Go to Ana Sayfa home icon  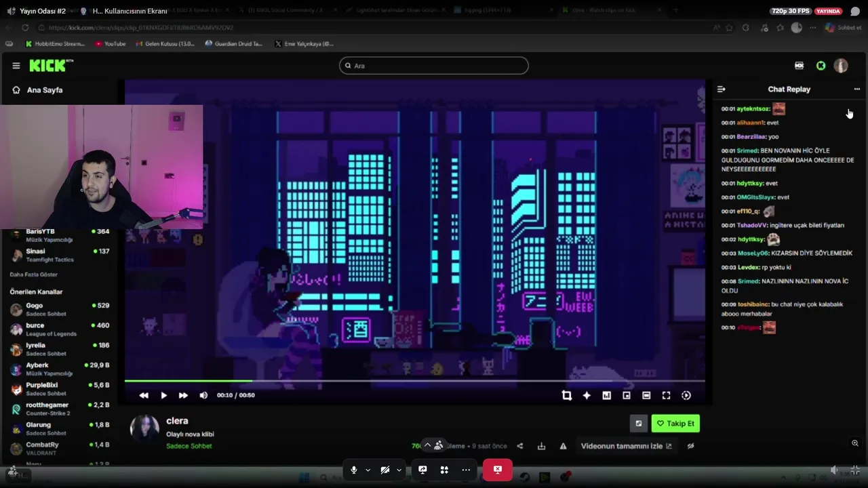pyautogui.click(x=16, y=89)
